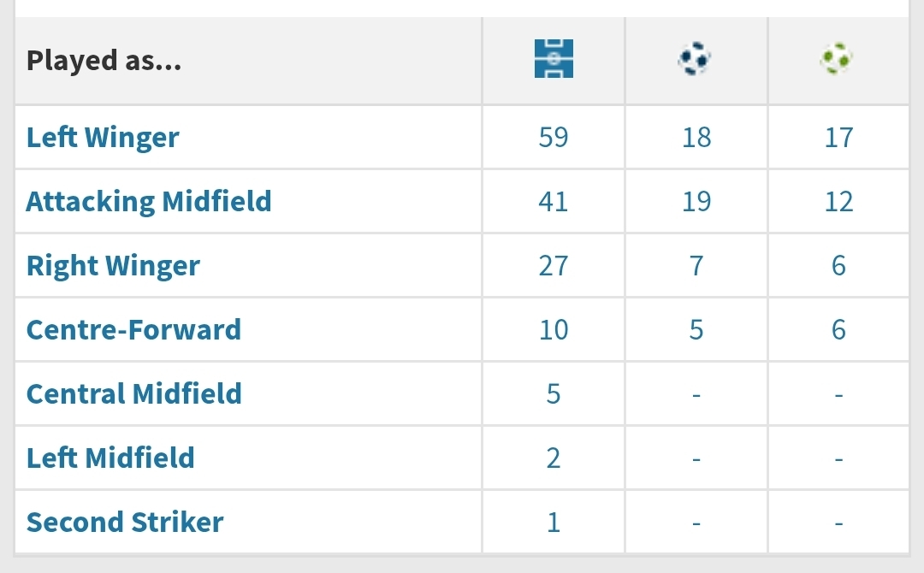The image size is (924, 573).
Task: Click 27 appearances for Right Winger
Action: tap(554, 266)
